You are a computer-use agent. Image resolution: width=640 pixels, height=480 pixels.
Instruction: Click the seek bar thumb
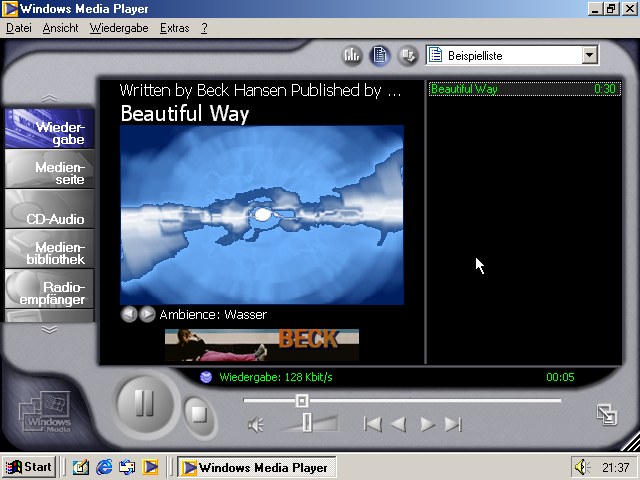(x=302, y=401)
